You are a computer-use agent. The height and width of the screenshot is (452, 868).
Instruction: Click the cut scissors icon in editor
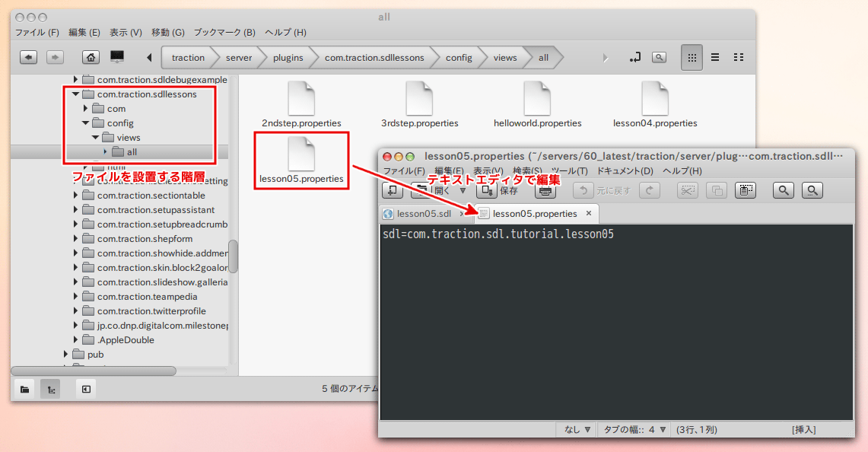[x=687, y=190]
